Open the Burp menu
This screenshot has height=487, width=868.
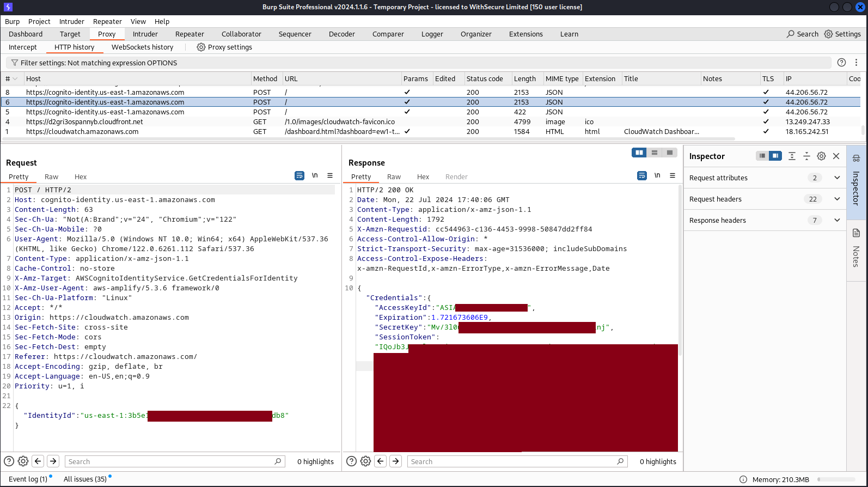pyautogui.click(x=12, y=22)
